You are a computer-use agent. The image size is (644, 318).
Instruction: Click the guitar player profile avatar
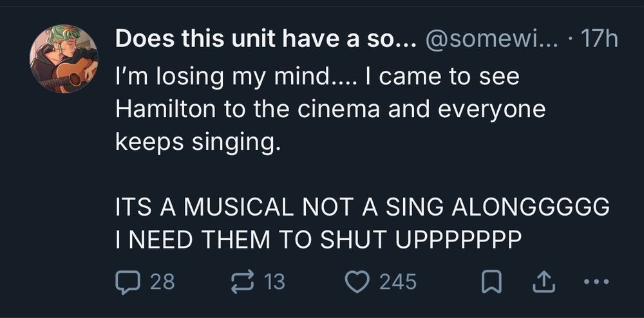pos(64,59)
